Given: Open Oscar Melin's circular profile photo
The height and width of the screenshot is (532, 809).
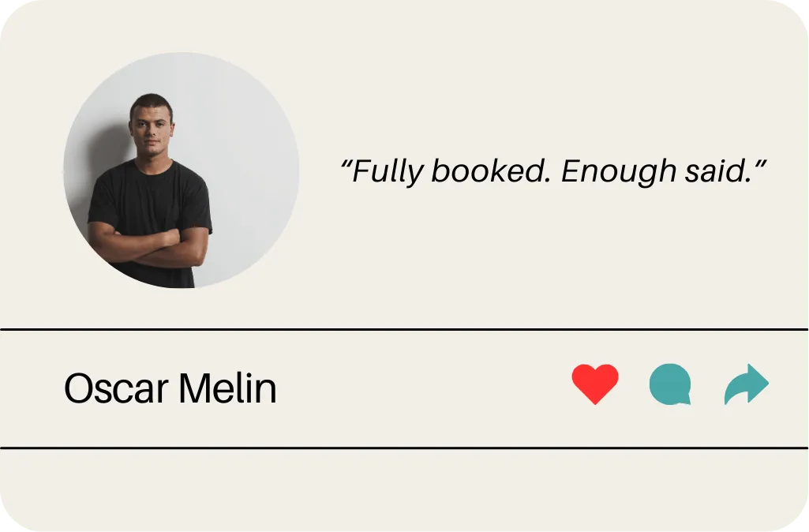Looking at the screenshot, I should [181, 170].
